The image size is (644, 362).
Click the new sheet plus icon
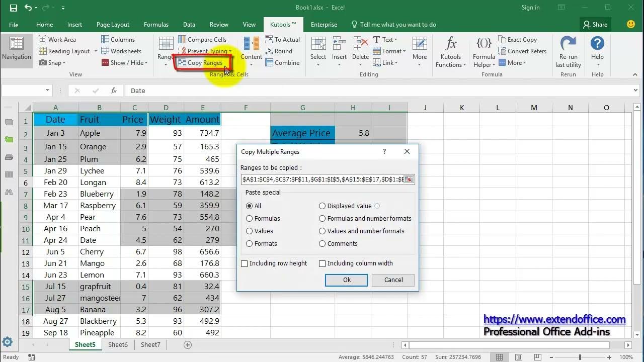point(188,344)
